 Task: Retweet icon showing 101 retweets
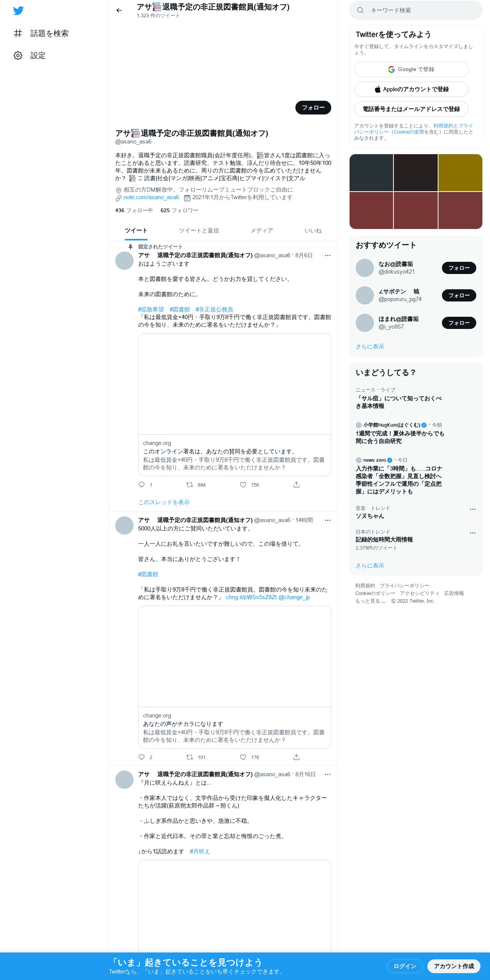tap(189, 757)
